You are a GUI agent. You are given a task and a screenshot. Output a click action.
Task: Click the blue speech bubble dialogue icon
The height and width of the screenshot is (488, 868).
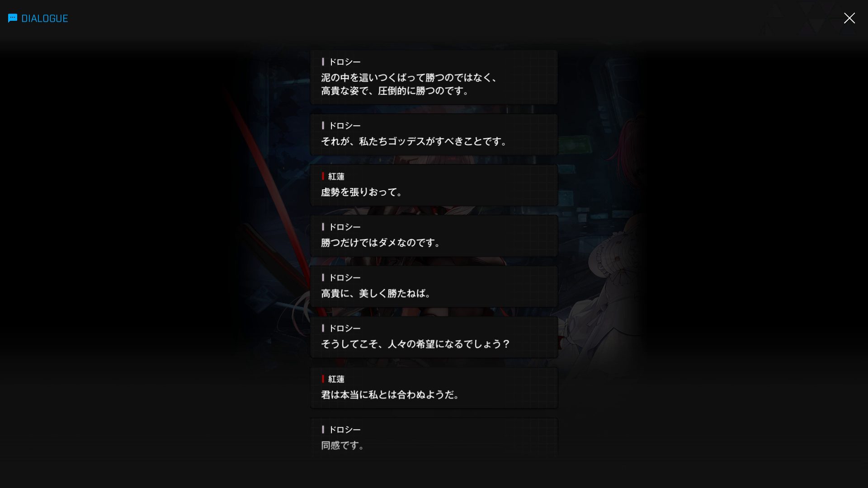pyautogui.click(x=13, y=18)
